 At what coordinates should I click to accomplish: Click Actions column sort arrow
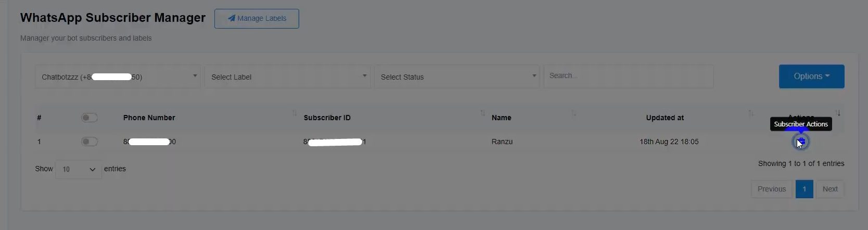(x=838, y=113)
